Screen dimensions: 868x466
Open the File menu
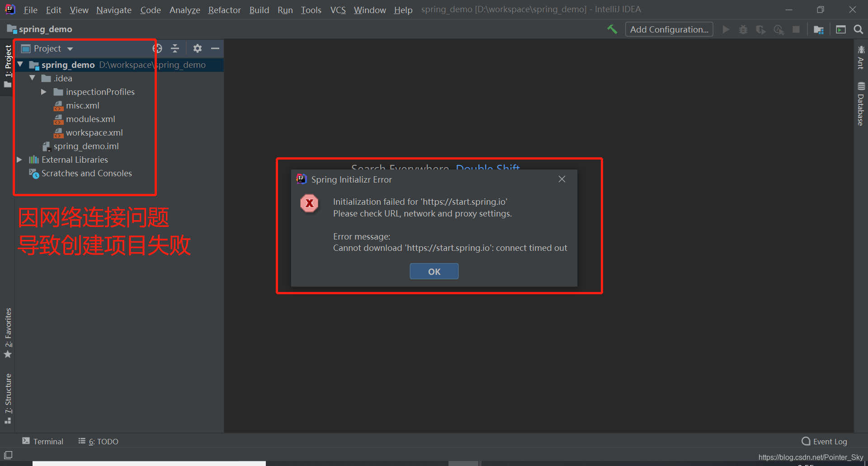click(30, 9)
